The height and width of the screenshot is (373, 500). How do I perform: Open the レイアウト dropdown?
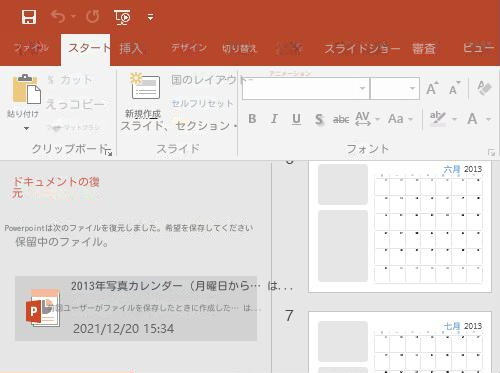click(x=212, y=80)
